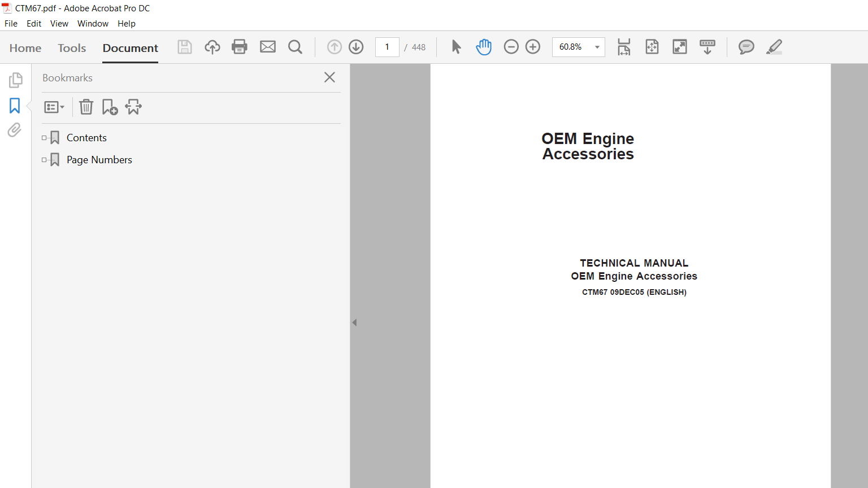Screen dimensions: 868x488
Task: Open Read mode keyboard-arrow icon
Action: click(x=708, y=47)
